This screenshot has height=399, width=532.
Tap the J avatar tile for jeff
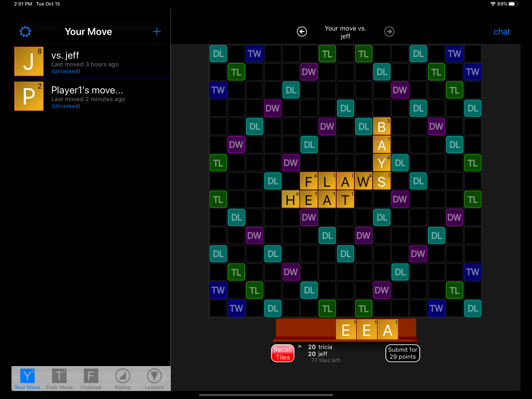click(x=29, y=61)
